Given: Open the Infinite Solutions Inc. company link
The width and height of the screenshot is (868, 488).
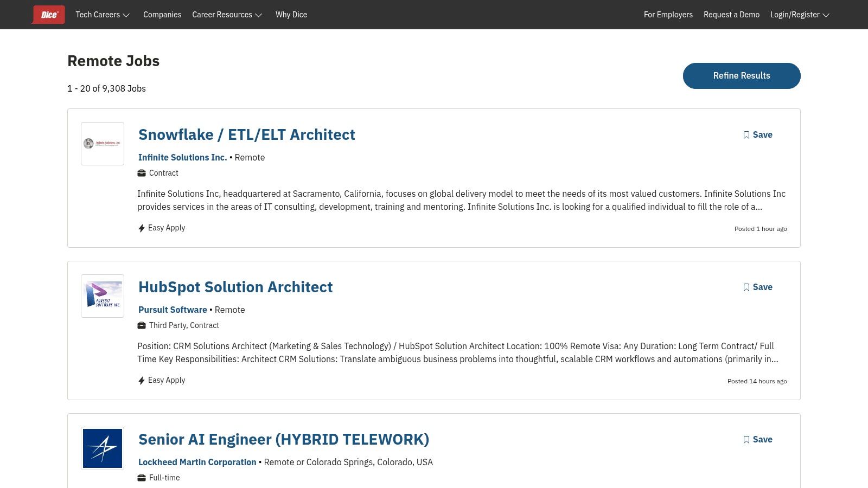Looking at the screenshot, I should 182,157.
